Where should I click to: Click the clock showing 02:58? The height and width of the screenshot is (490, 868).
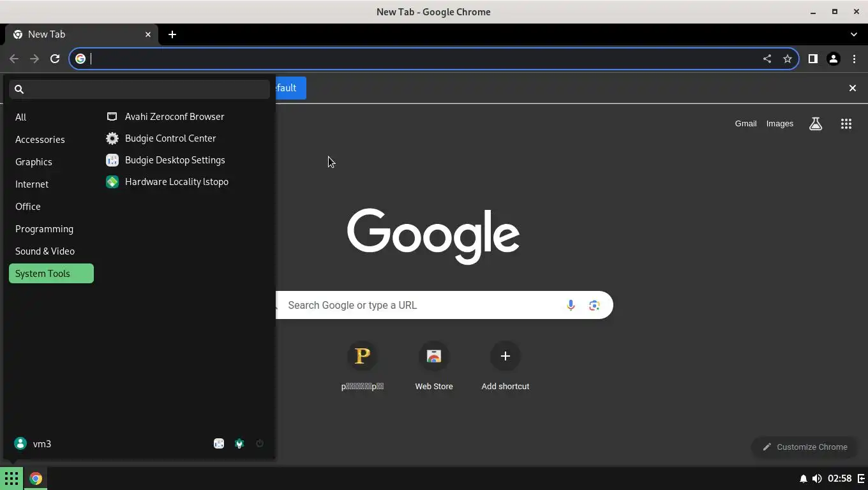(x=840, y=479)
